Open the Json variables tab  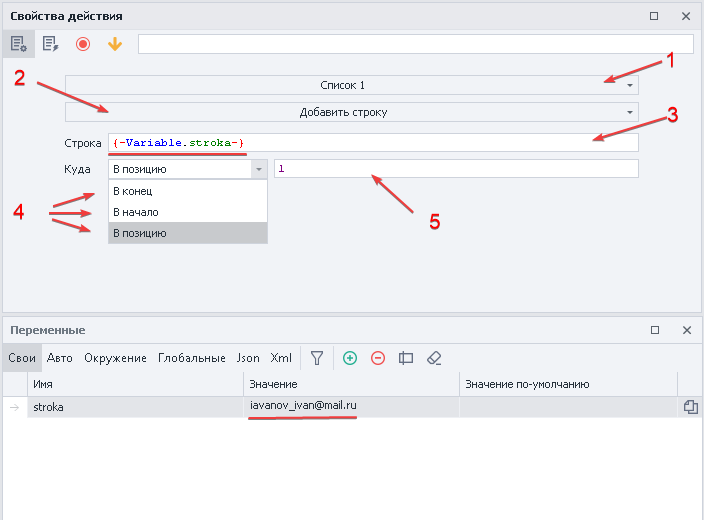pyautogui.click(x=248, y=358)
